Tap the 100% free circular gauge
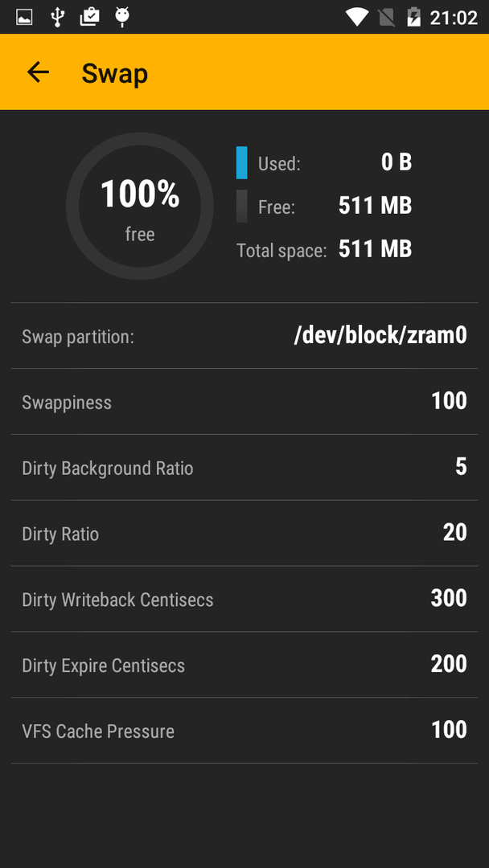The image size is (489, 868). [140, 206]
